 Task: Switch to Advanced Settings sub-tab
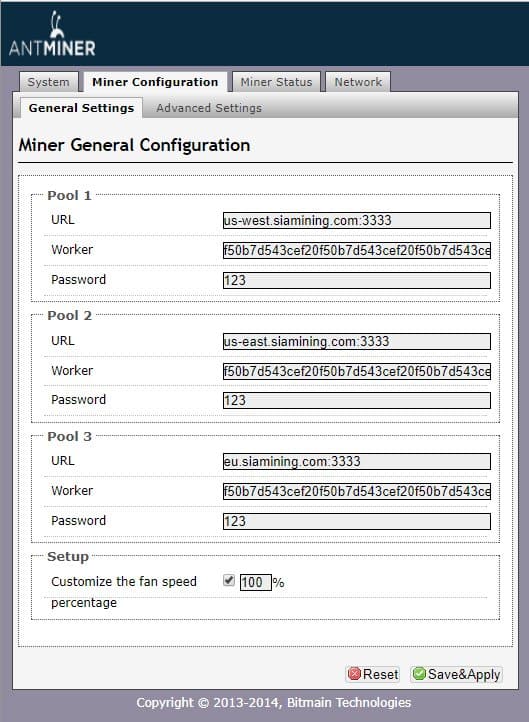coord(209,108)
